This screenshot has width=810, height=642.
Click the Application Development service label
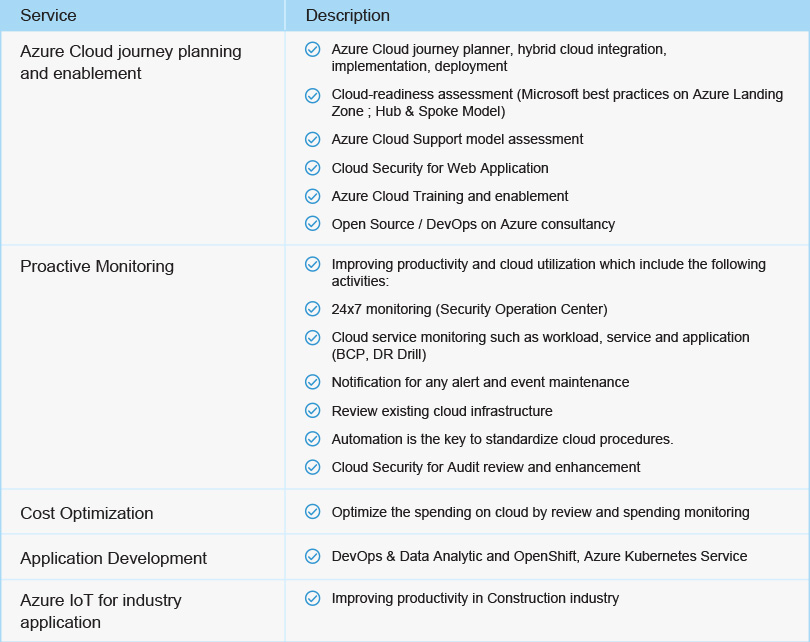point(113,558)
